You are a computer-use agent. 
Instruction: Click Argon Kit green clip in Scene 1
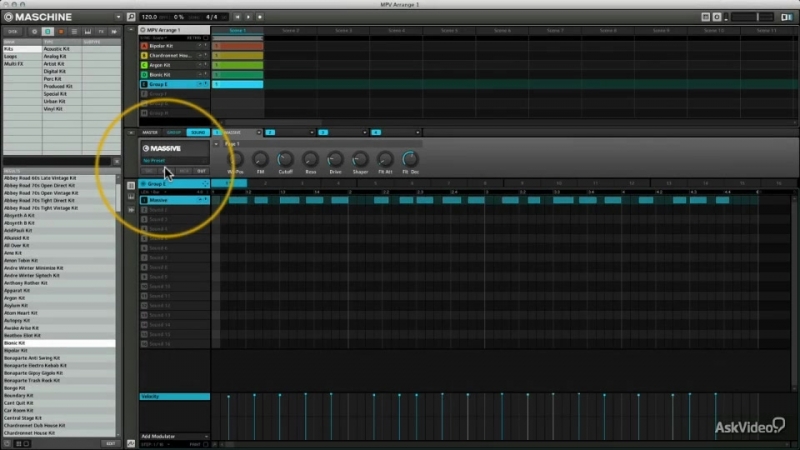(x=238, y=65)
